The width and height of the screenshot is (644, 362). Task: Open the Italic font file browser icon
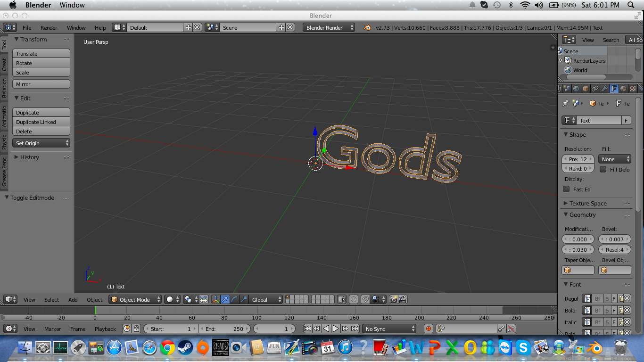(621, 322)
